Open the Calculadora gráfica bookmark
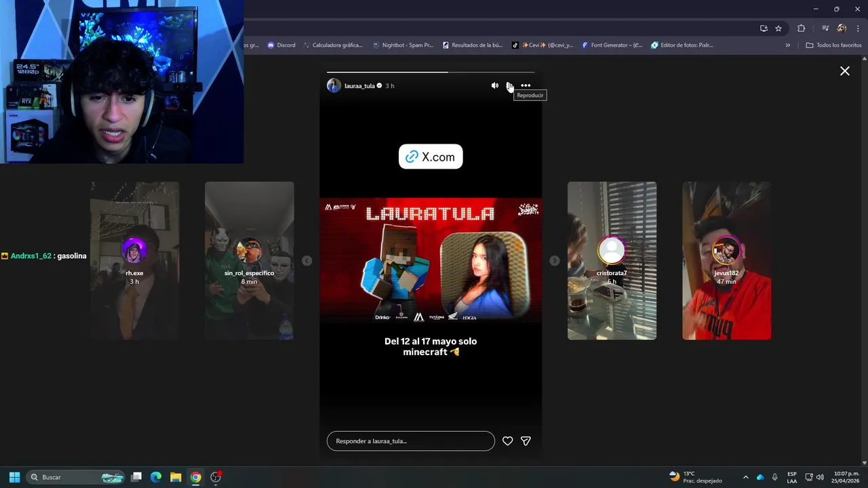 pos(333,45)
